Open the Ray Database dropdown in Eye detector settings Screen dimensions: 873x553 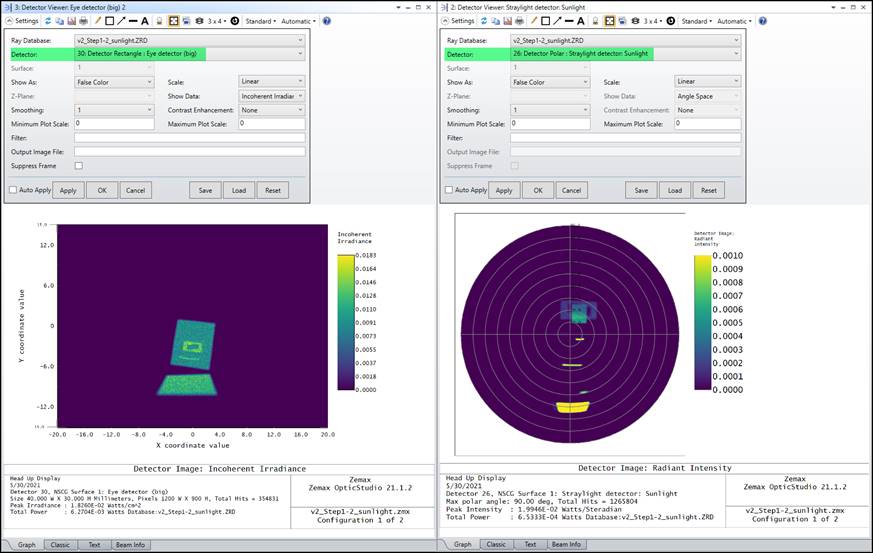click(x=190, y=40)
